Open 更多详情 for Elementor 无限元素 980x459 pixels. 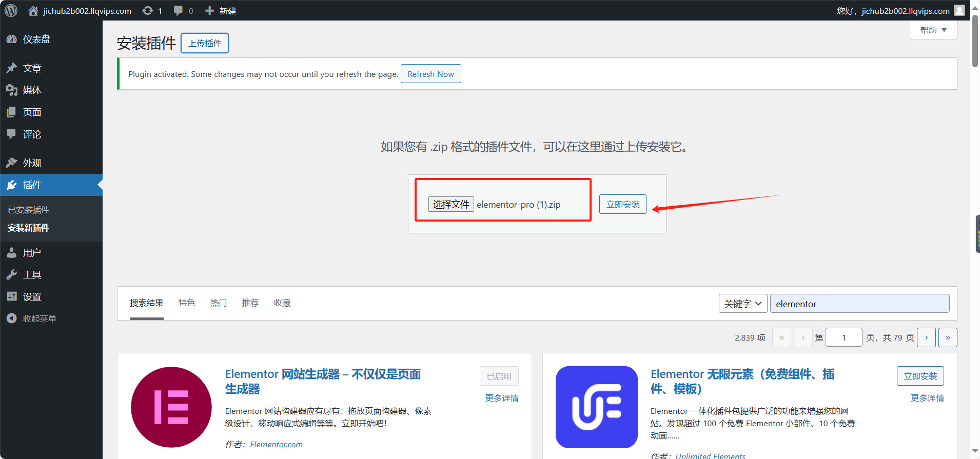(927, 398)
